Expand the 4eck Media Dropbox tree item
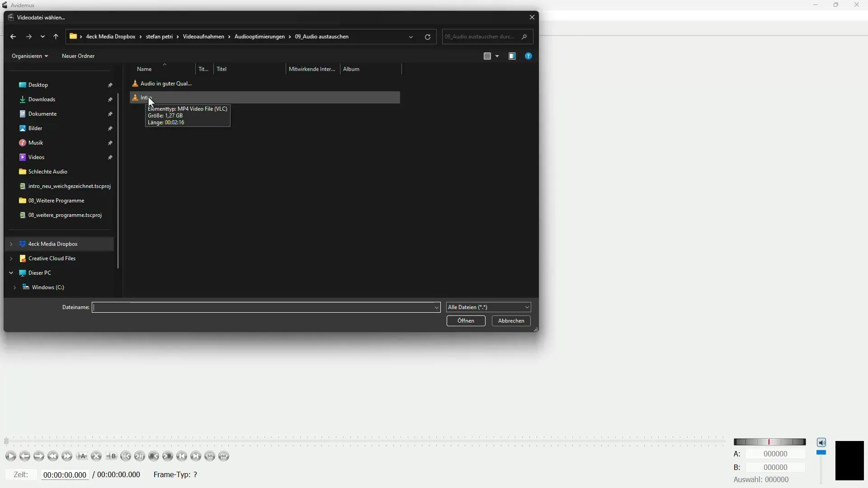Viewport: 868px width, 488px height. [x=11, y=244]
